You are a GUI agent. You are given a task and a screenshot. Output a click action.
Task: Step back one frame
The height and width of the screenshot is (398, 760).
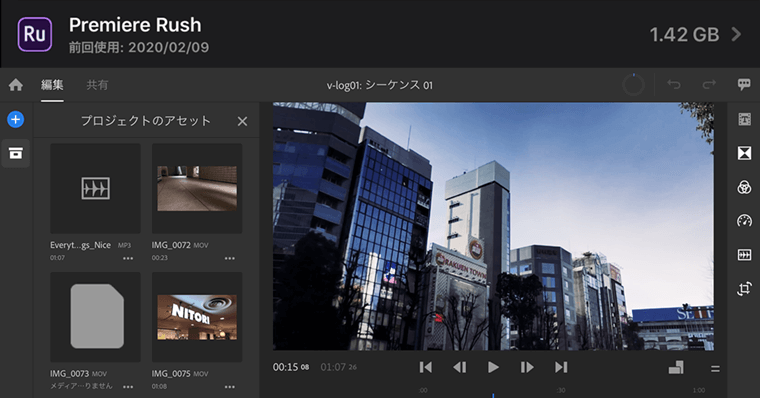pyautogui.click(x=459, y=367)
